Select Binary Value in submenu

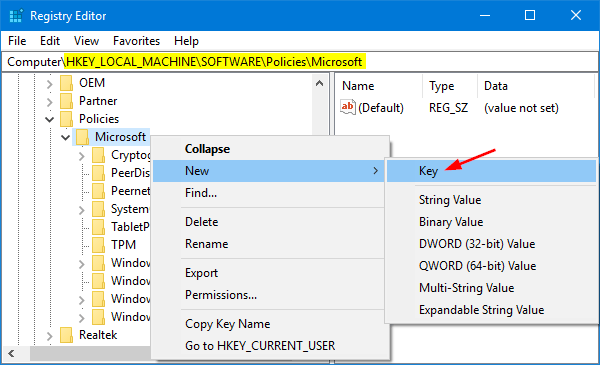(x=491, y=222)
